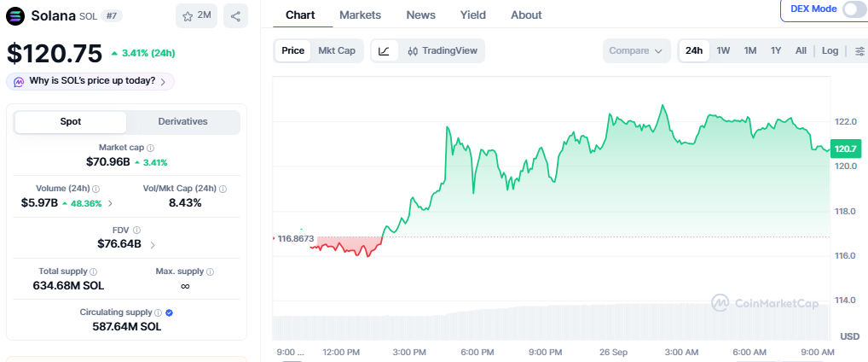Switch chart to Mkt Cap view
This screenshot has height=362, width=868.
point(337,51)
